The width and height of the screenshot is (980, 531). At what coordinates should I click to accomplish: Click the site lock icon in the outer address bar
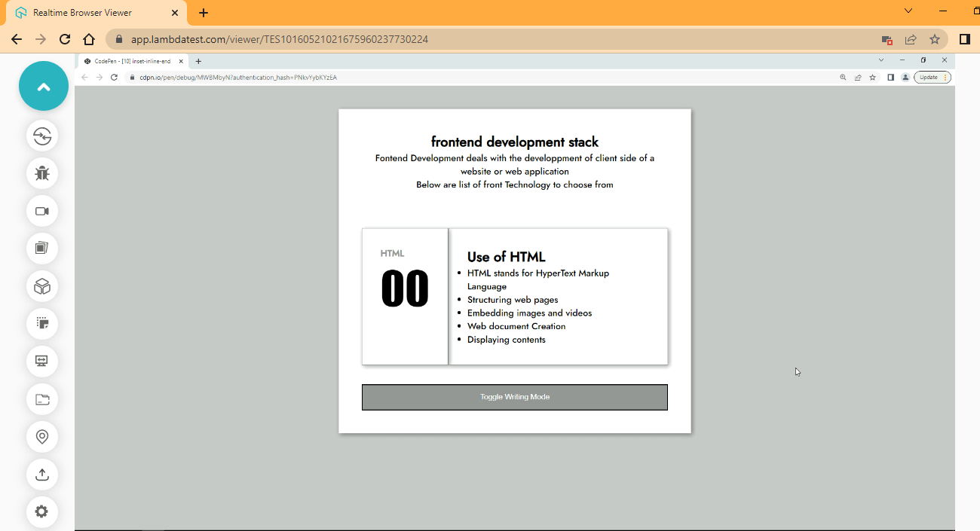click(x=118, y=39)
